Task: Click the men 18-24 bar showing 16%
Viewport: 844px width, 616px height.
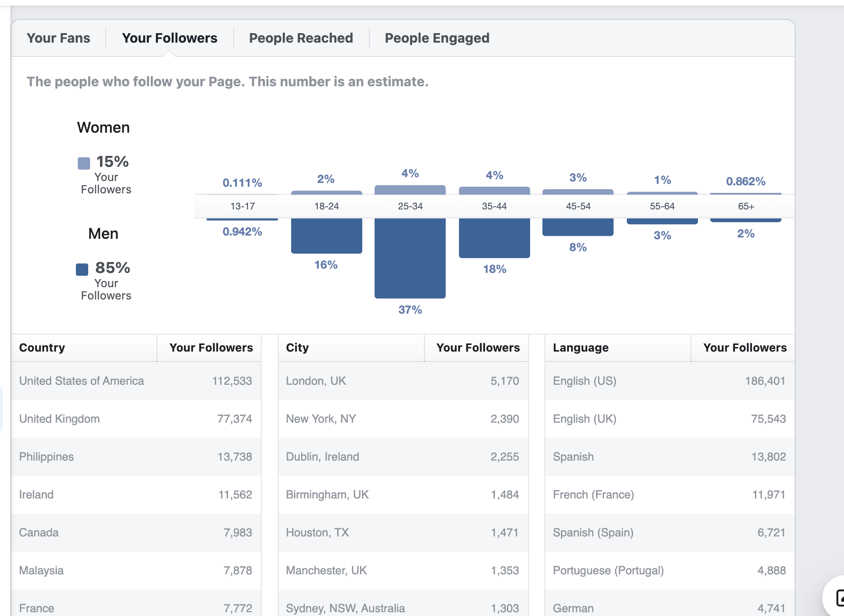Action: [x=327, y=236]
